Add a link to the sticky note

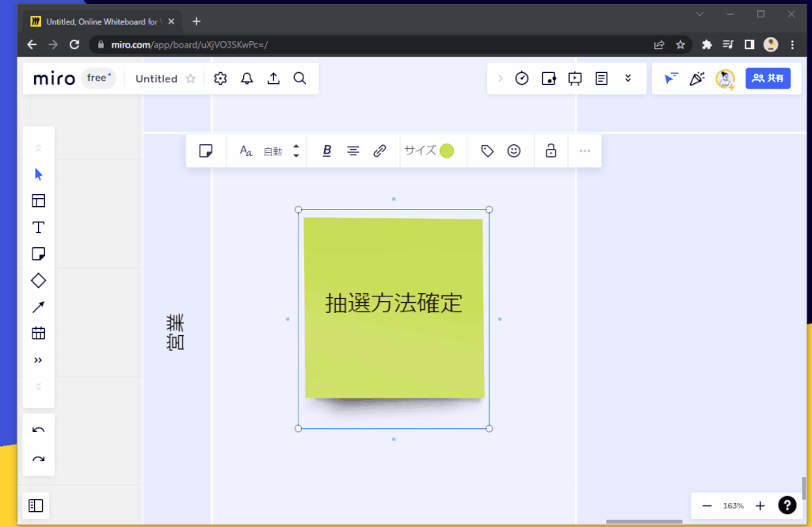tap(379, 151)
